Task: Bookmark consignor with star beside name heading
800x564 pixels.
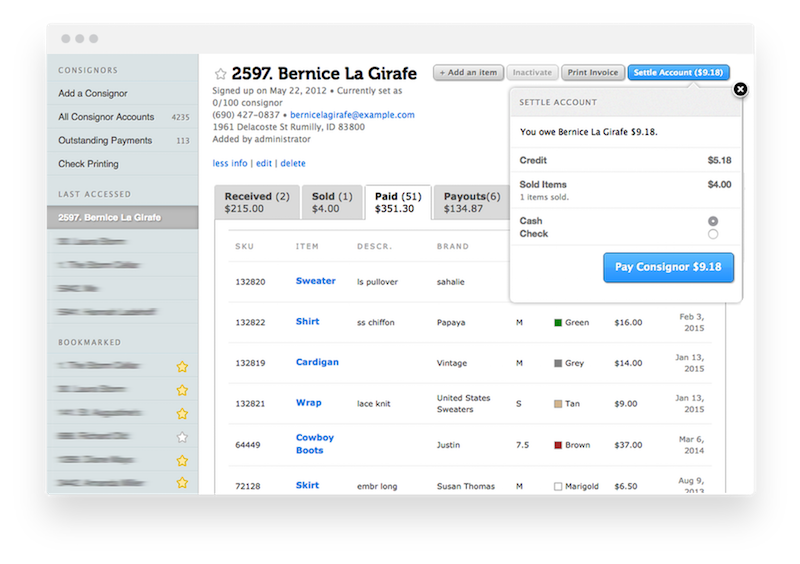Action: click(x=220, y=74)
